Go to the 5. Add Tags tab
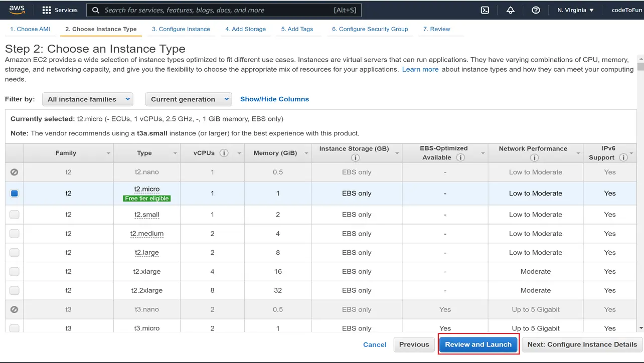 [297, 29]
